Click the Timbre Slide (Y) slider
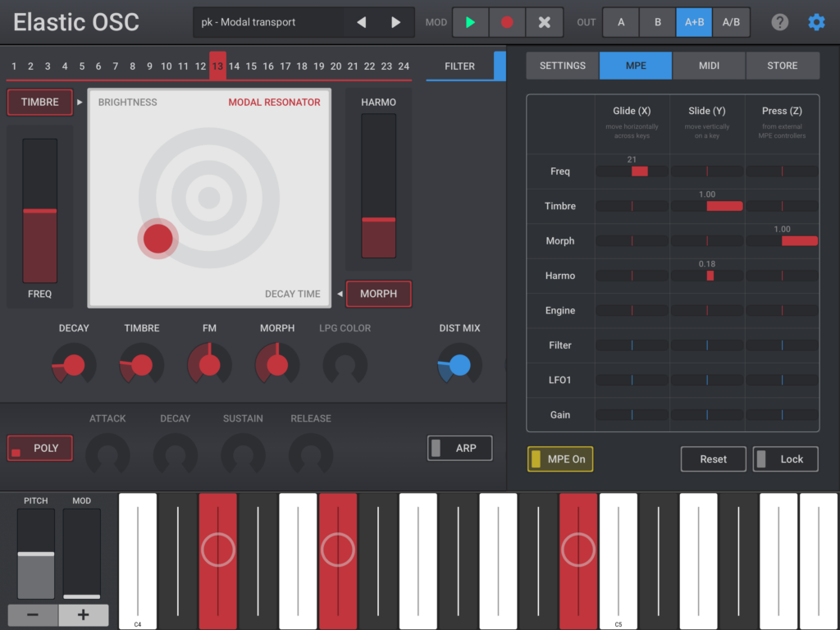Screen dimensions: 840x630 (707, 206)
